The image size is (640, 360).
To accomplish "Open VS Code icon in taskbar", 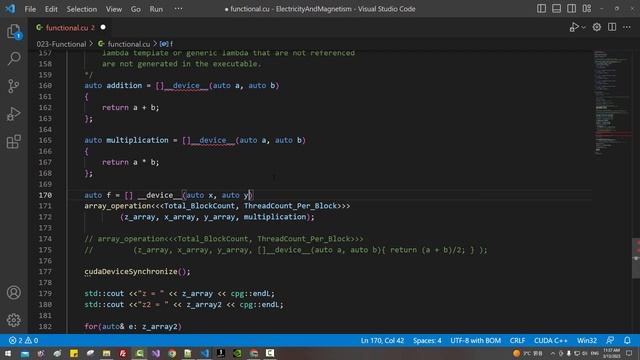I will [204, 353].
